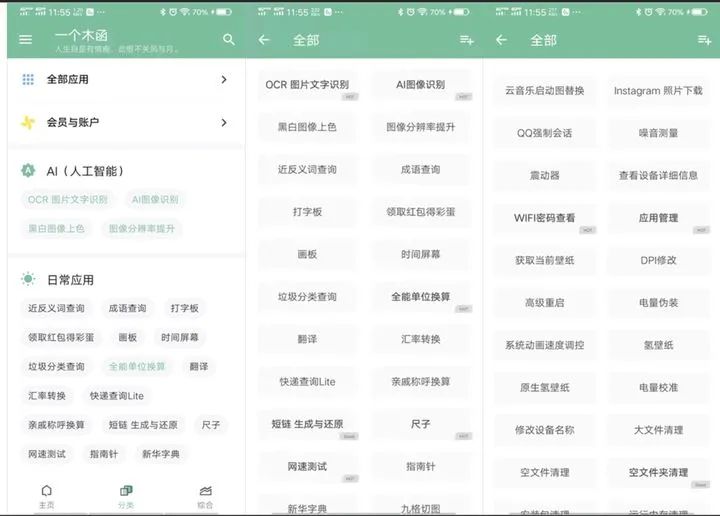This screenshot has width=720, height=516.
Task: Switch to 综合 tab in bottom bar
Action: 205,497
